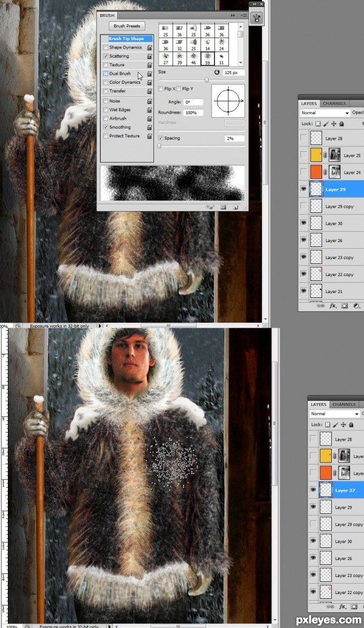Click up arrow of brush tip list scrollbar
The height and width of the screenshot is (628, 364).
241,26
